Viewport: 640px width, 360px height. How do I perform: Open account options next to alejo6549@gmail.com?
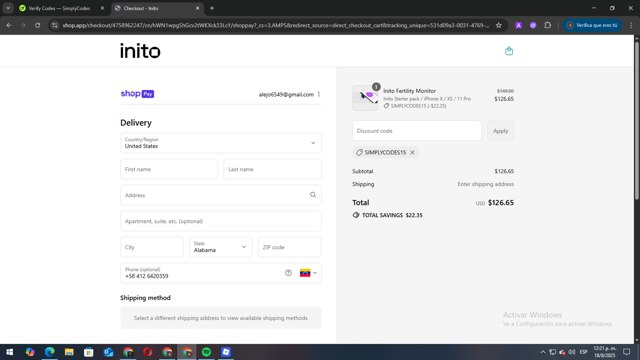coord(319,94)
